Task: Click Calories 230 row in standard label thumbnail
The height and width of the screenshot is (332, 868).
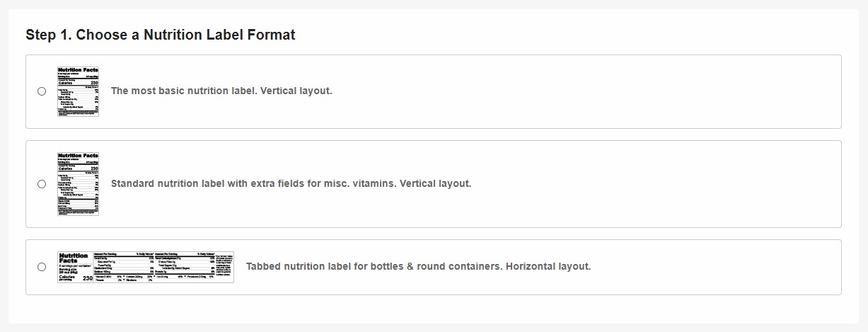Action: click(78, 168)
